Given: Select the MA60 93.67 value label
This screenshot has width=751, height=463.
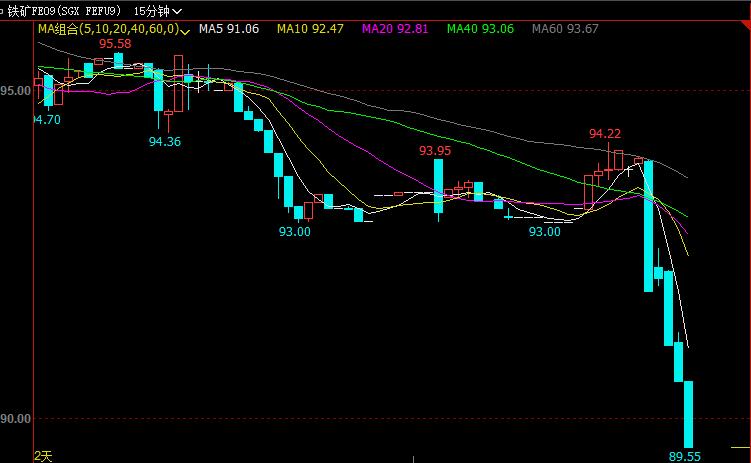Looking at the screenshot, I should [565, 29].
